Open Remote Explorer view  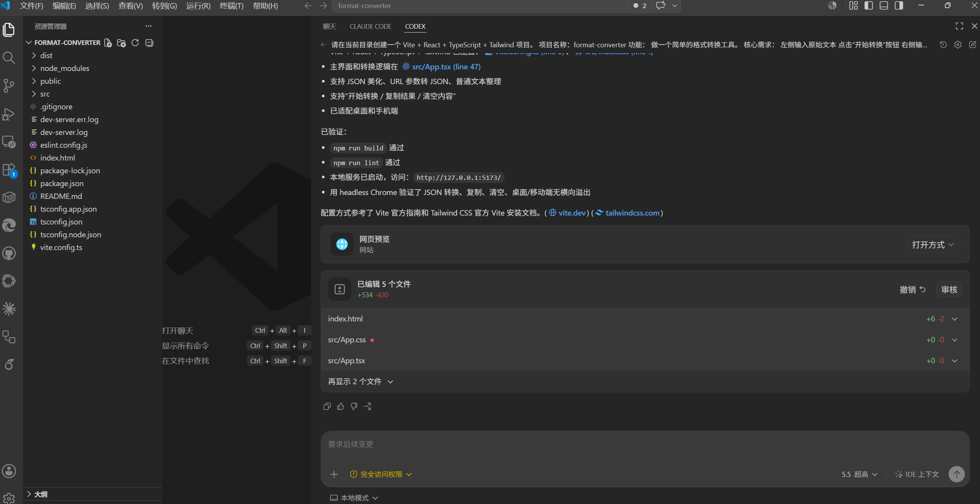click(9, 142)
